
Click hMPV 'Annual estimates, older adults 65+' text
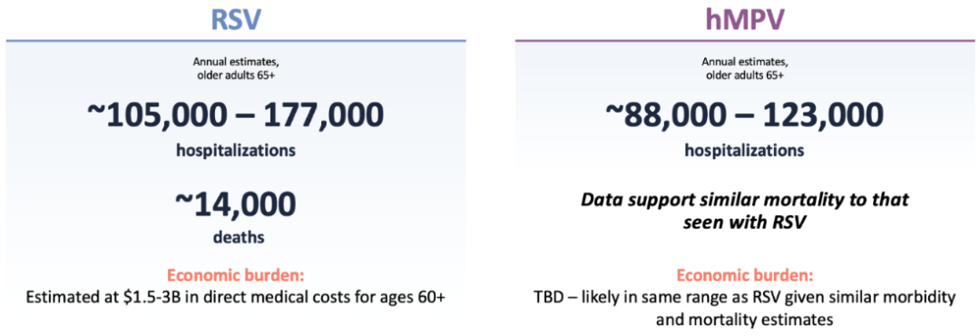tap(744, 68)
